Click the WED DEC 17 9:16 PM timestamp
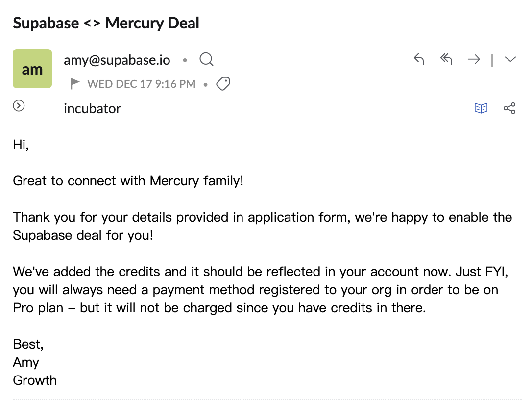The image size is (532, 401). 142,84
